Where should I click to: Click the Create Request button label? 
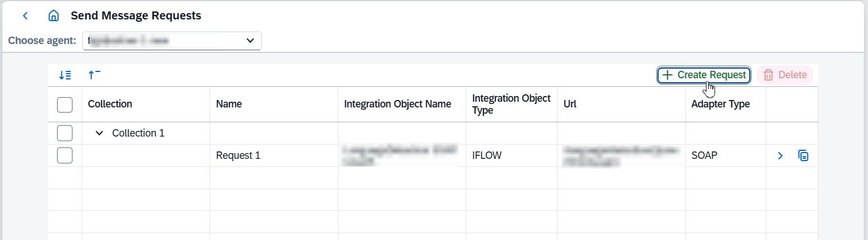[x=712, y=75]
